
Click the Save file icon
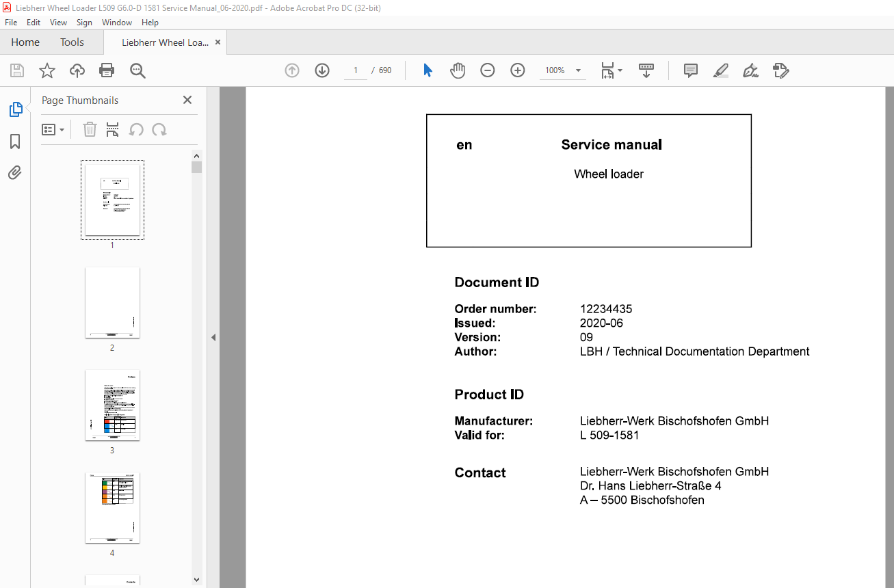click(17, 70)
